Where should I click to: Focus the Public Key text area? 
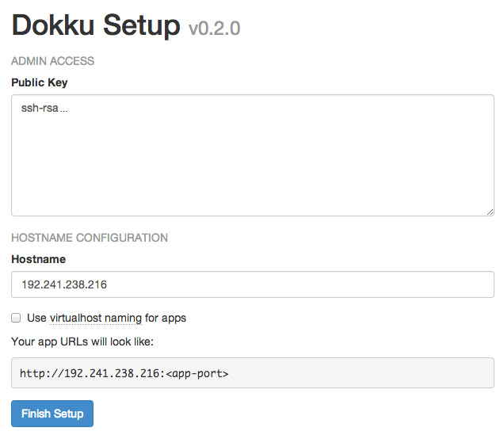click(253, 155)
